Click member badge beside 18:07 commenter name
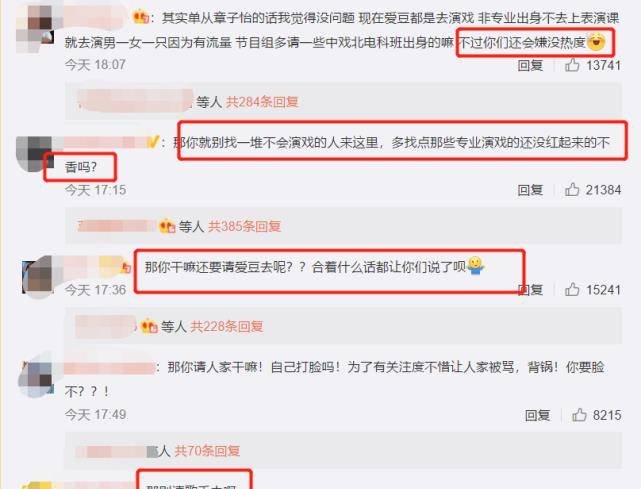641x489 pixels. pyautogui.click(x=141, y=17)
